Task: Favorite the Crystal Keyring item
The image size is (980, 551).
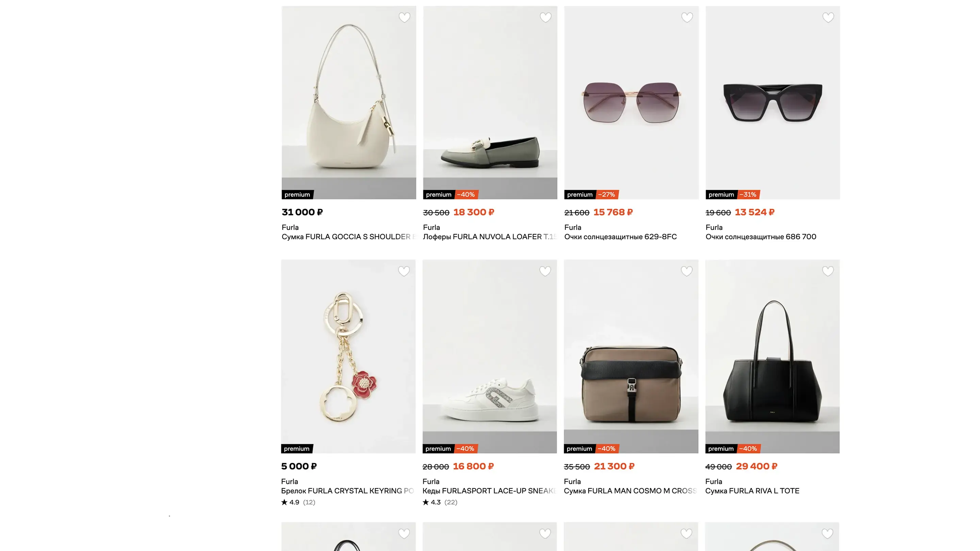Action: [x=404, y=271]
